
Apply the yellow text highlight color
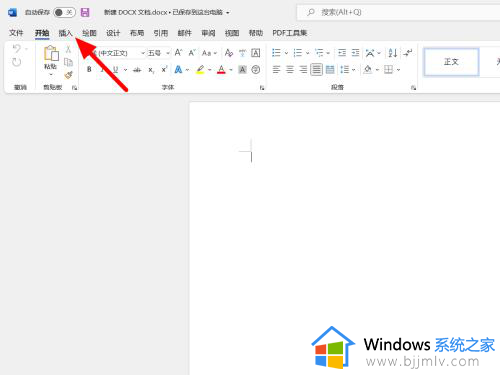[x=200, y=70]
